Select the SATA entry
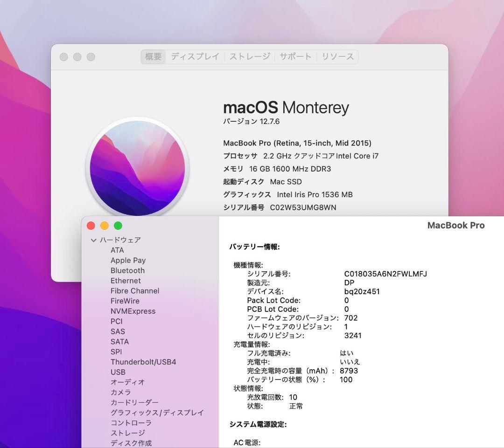This screenshot has width=504, height=448. click(119, 341)
